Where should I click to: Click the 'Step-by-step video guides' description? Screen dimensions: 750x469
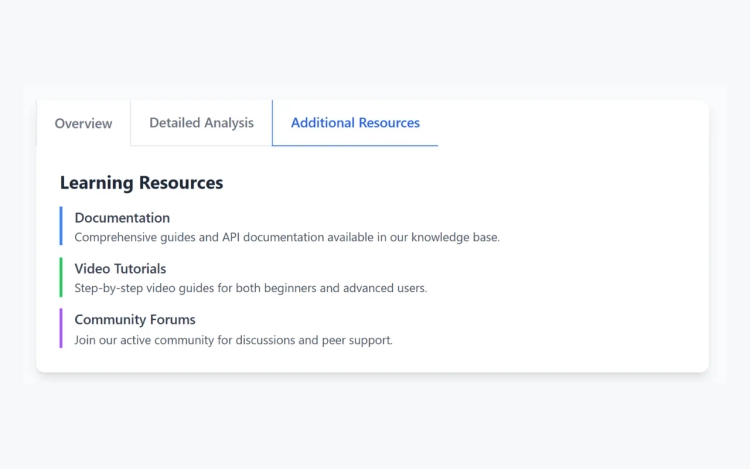click(251, 288)
